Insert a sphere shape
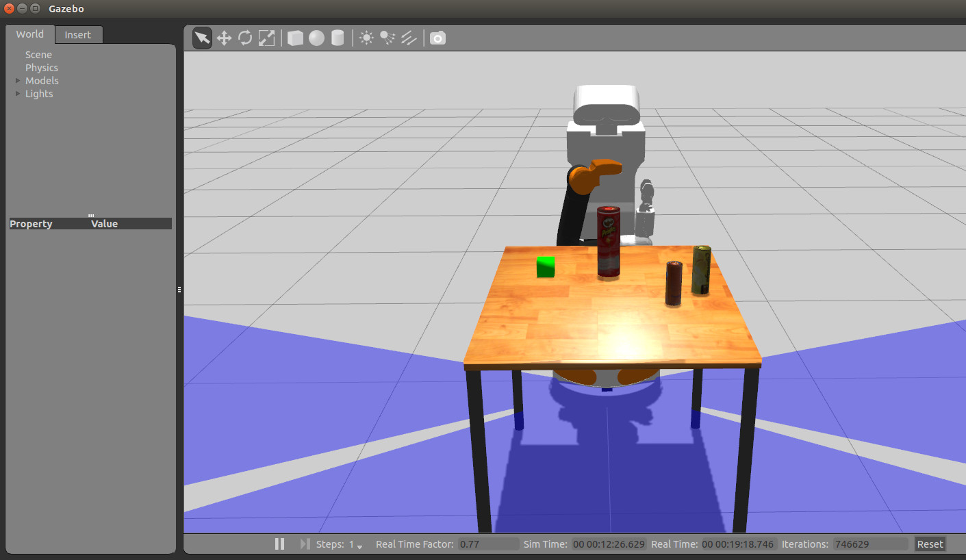Viewport: 966px width, 560px height. coord(316,38)
